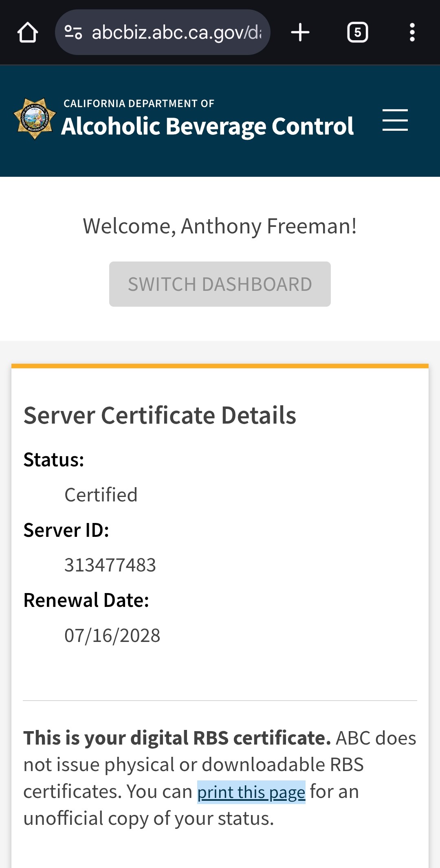Follow the 'print this page' link
440x868 pixels.
tap(251, 792)
